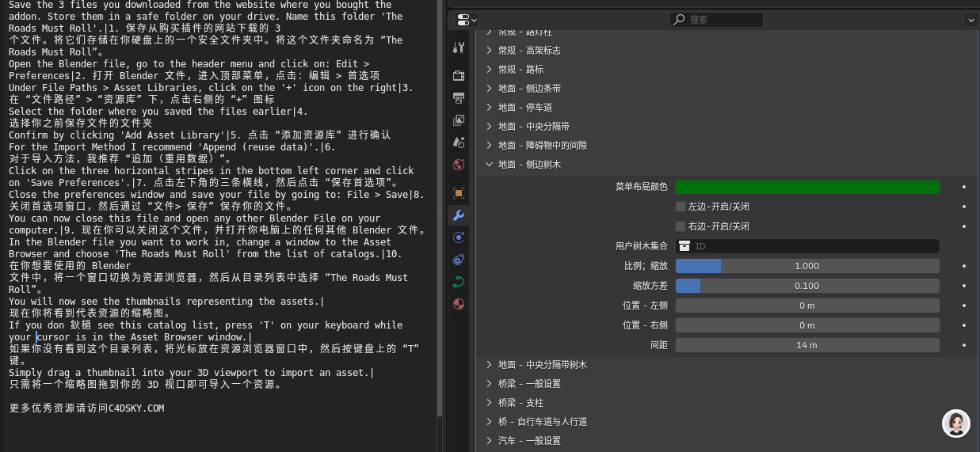980x452 pixels.
Task: Open the Object Data curve tab
Action: pyautogui.click(x=459, y=282)
